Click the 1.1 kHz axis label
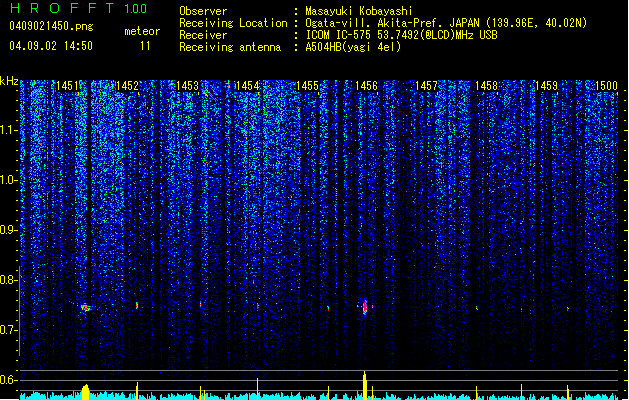Viewport: 629px width, 400px height. [x=8, y=130]
